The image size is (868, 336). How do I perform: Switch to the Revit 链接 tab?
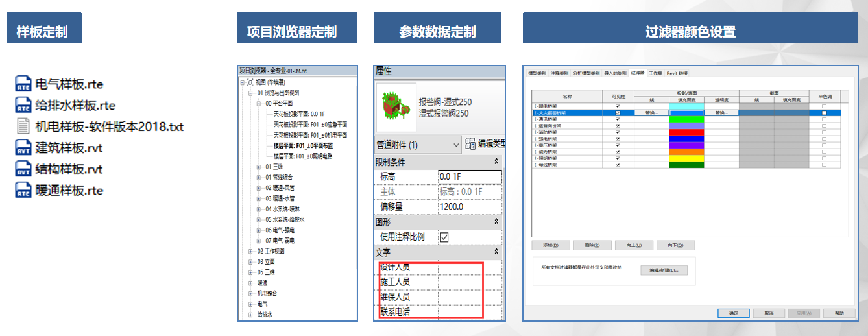[x=677, y=73]
